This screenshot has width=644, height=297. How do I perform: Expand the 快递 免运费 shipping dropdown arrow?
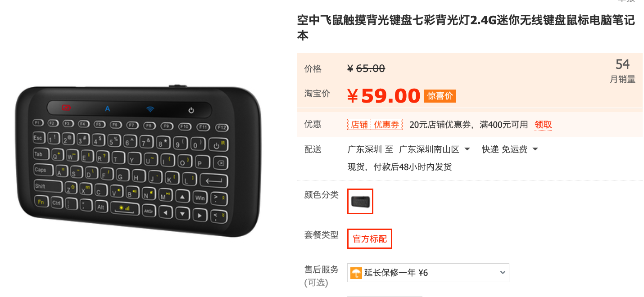point(535,149)
